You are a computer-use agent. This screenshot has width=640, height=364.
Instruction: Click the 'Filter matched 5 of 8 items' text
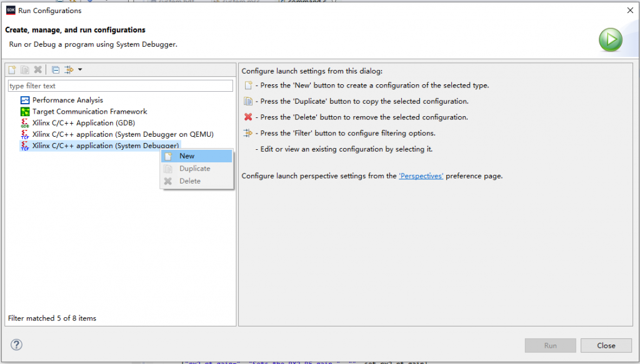52,318
